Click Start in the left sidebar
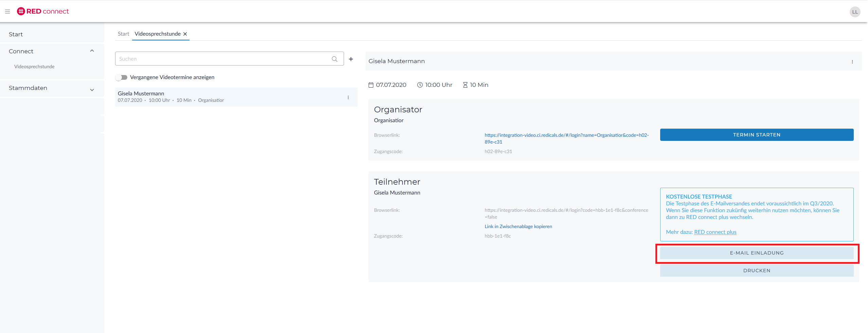Image resolution: width=868 pixels, height=333 pixels. pos(16,34)
